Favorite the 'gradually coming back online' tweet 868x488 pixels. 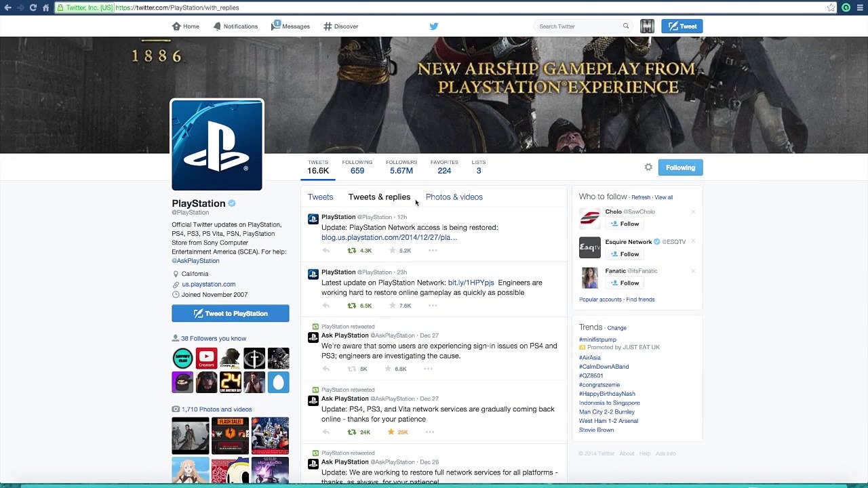click(391, 432)
